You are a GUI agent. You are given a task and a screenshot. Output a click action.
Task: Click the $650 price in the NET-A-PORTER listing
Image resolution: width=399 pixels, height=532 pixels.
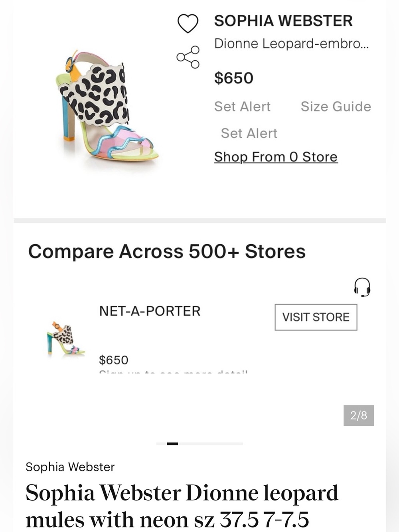click(x=114, y=360)
